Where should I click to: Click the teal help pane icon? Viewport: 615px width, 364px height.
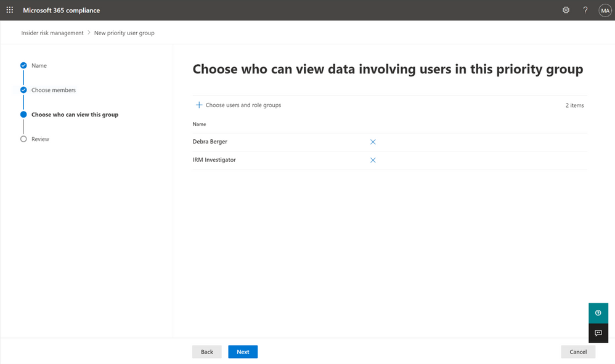598,313
